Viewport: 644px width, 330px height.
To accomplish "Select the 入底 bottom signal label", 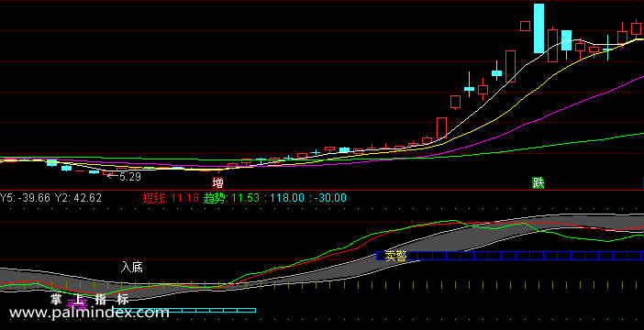I will point(132,267).
